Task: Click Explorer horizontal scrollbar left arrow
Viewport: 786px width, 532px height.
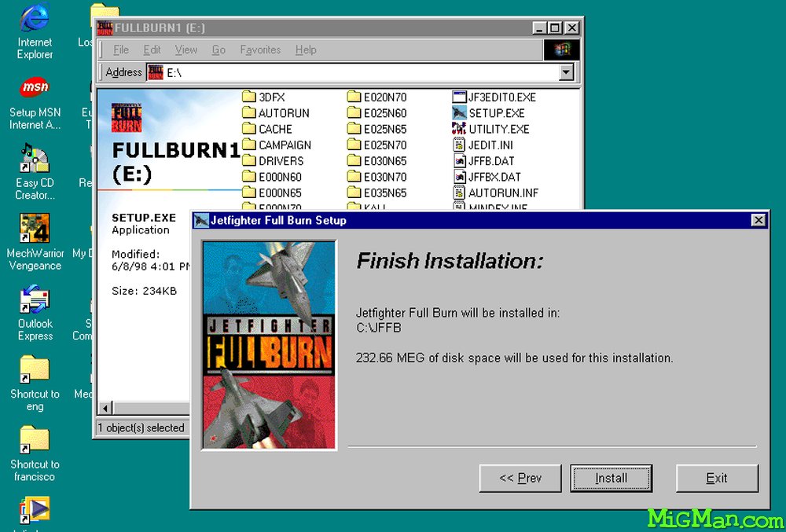Action: click(105, 408)
